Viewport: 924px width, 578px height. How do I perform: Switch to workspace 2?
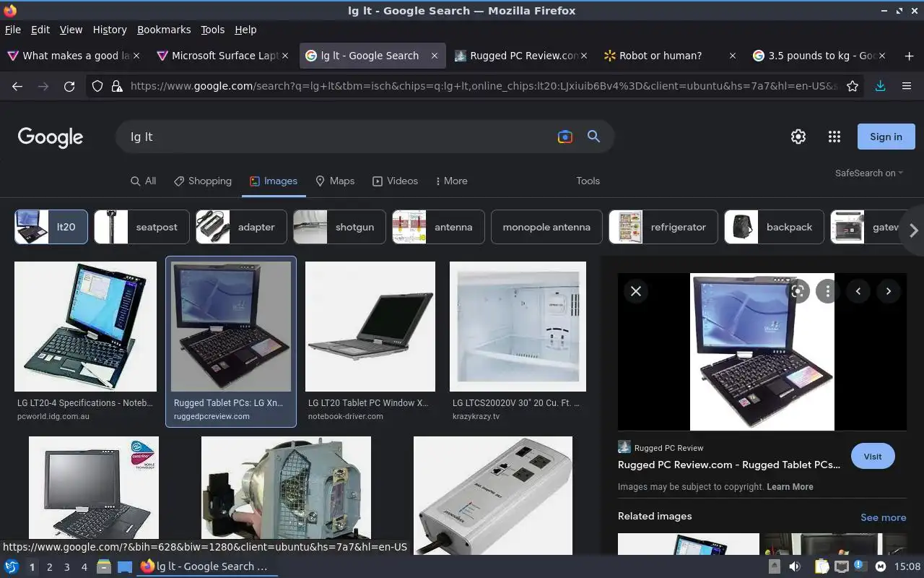(x=49, y=567)
